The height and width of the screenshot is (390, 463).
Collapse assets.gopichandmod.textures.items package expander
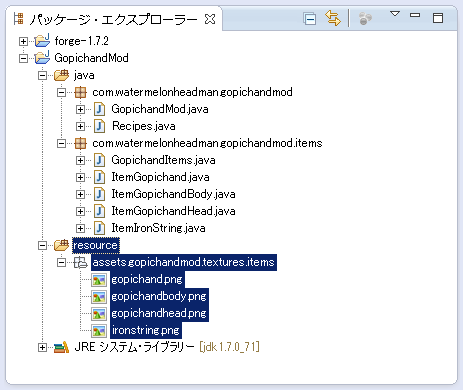click(x=61, y=263)
